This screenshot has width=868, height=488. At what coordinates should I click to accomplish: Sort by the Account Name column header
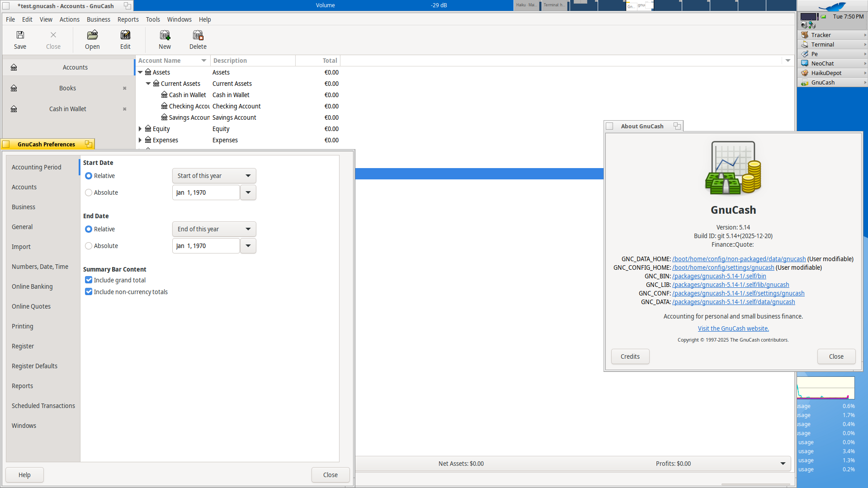coord(172,61)
